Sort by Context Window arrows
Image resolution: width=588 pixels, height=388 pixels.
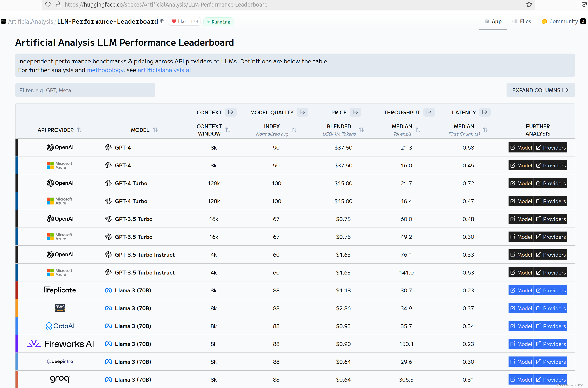pos(228,130)
